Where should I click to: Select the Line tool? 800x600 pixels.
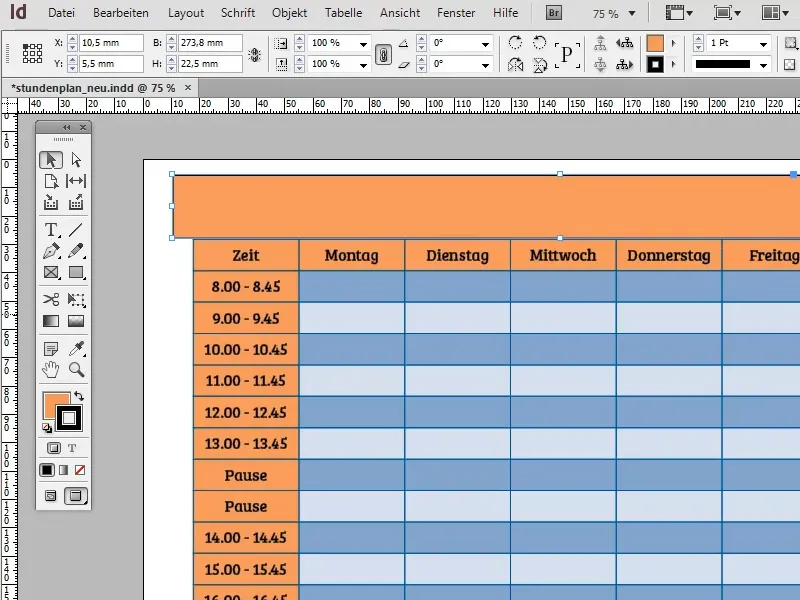pyautogui.click(x=76, y=230)
